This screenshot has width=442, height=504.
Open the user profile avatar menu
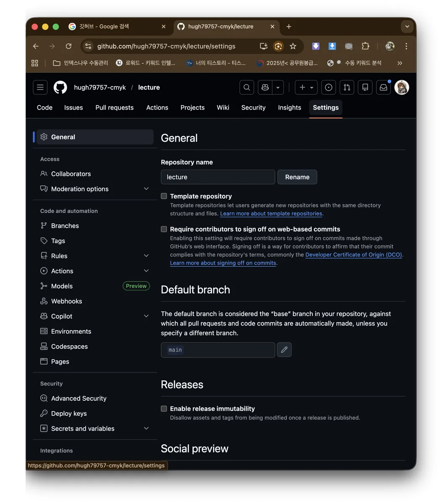402,87
